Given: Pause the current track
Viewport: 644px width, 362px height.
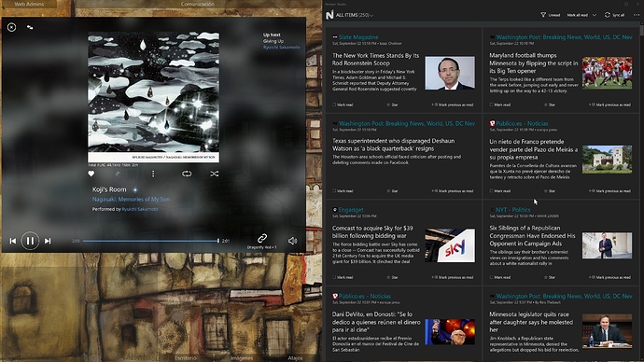Looking at the screenshot, I should tap(30, 241).
